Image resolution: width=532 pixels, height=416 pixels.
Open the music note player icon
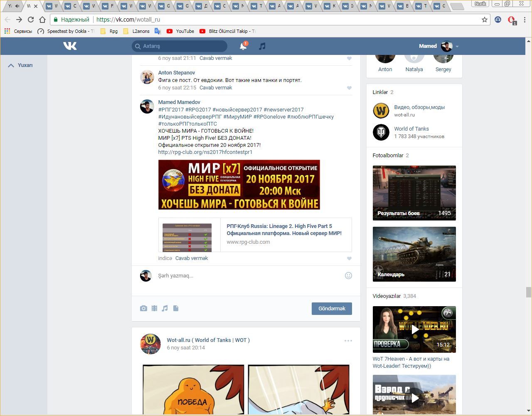coord(262,46)
